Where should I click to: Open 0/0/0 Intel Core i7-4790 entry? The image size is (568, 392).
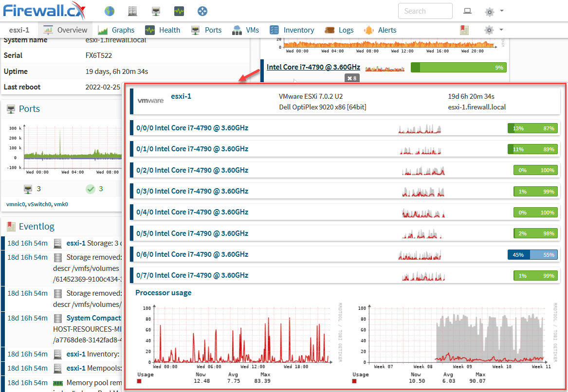192,128
